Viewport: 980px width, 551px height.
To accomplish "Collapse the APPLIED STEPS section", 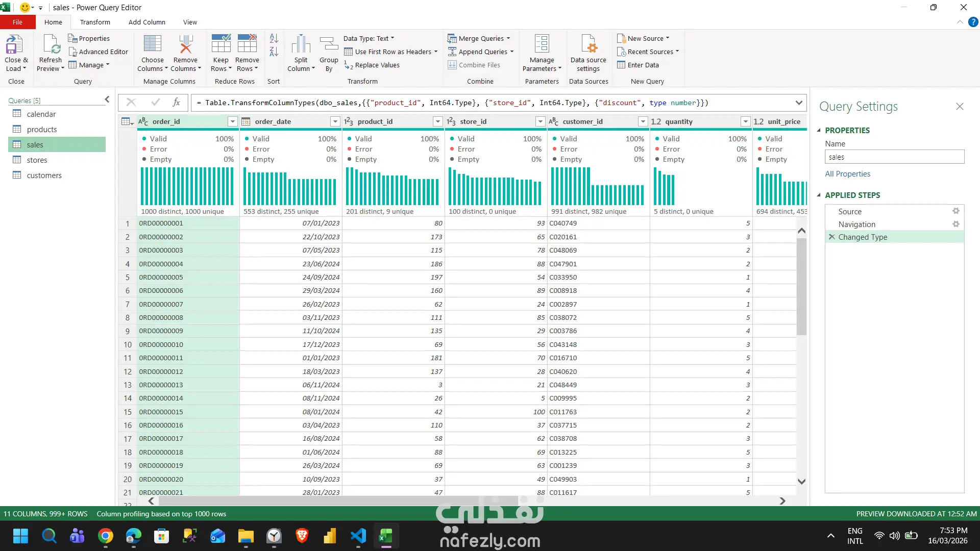I will click(x=819, y=195).
